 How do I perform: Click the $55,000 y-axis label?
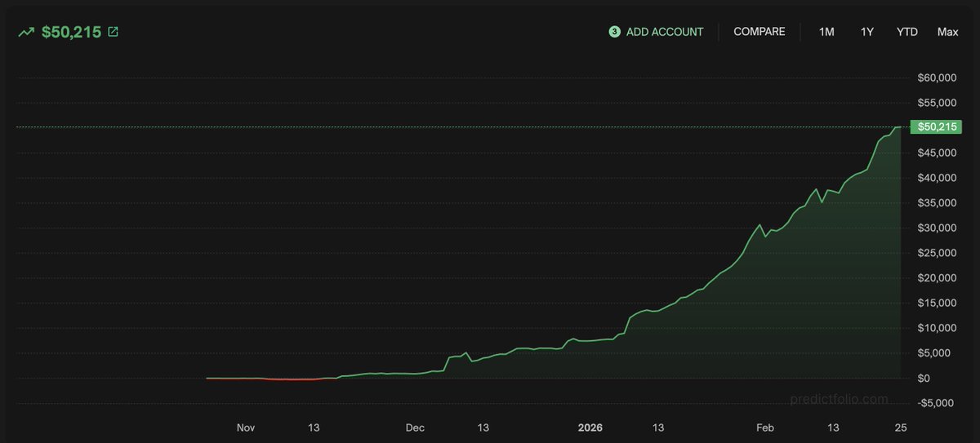pyautogui.click(x=937, y=103)
